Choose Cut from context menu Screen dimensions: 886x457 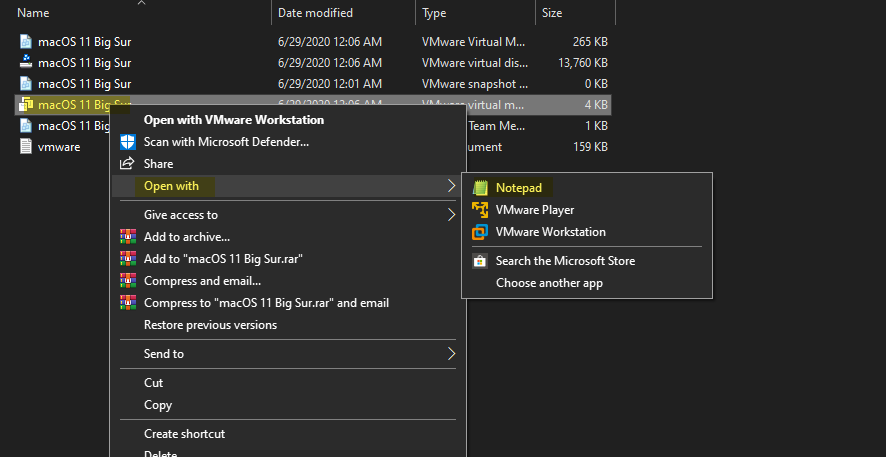(154, 382)
